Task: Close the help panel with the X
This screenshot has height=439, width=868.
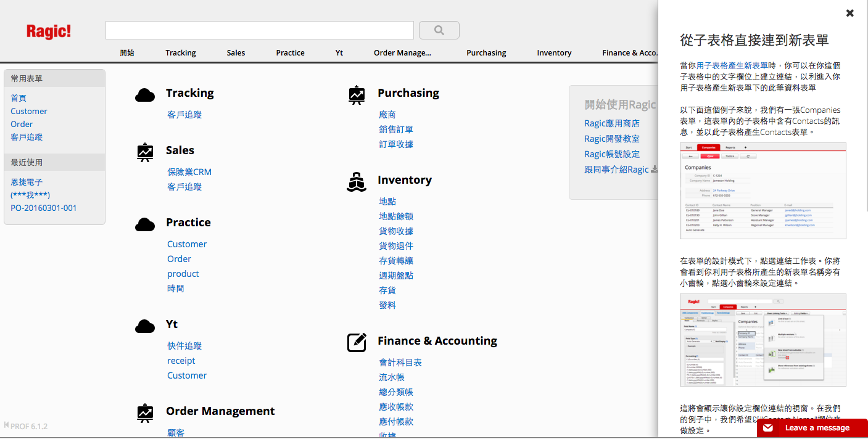Action: [x=850, y=13]
